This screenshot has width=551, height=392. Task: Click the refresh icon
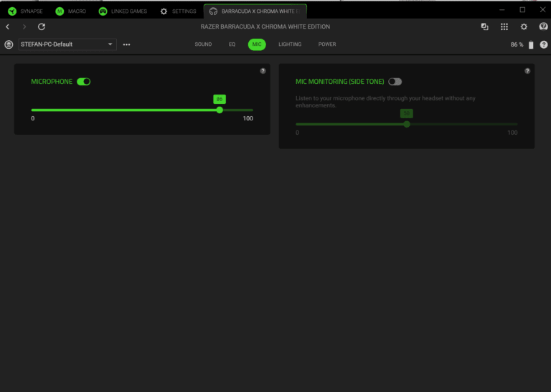tap(42, 27)
